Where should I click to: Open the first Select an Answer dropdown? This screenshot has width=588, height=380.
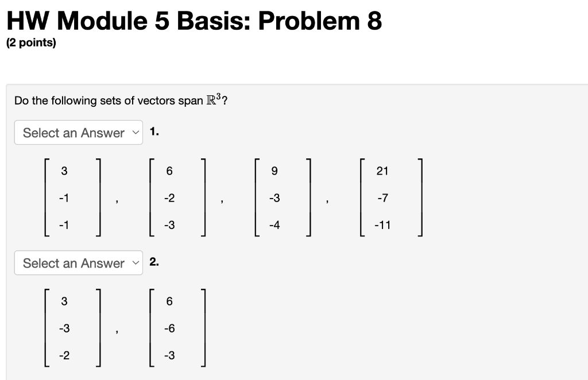click(x=78, y=133)
